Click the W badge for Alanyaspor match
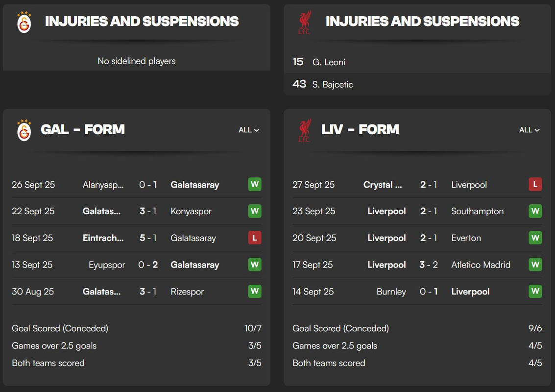The image size is (555, 392). (254, 185)
